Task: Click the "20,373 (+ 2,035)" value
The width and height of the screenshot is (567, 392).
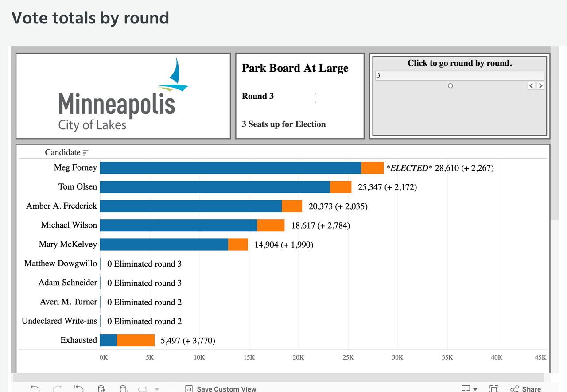Action: [x=338, y=206]
